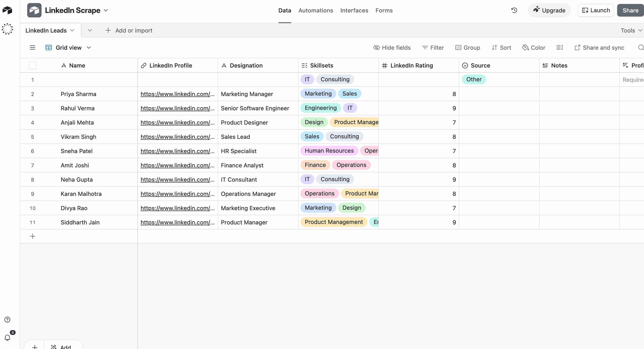Click the bottom-left plus icon
Viewport: 644px width, 349px height.
coord(35,347)
